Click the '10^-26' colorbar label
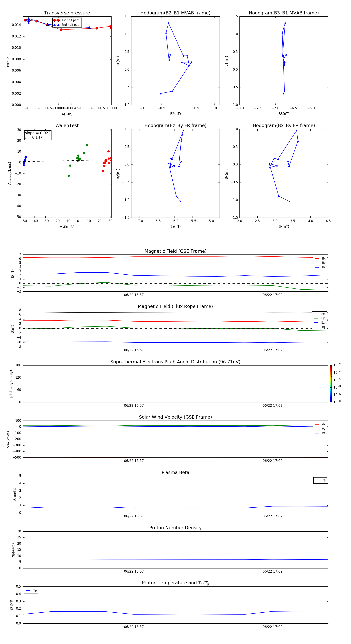Viewport: 351px width, 644px height. [337, 365]
